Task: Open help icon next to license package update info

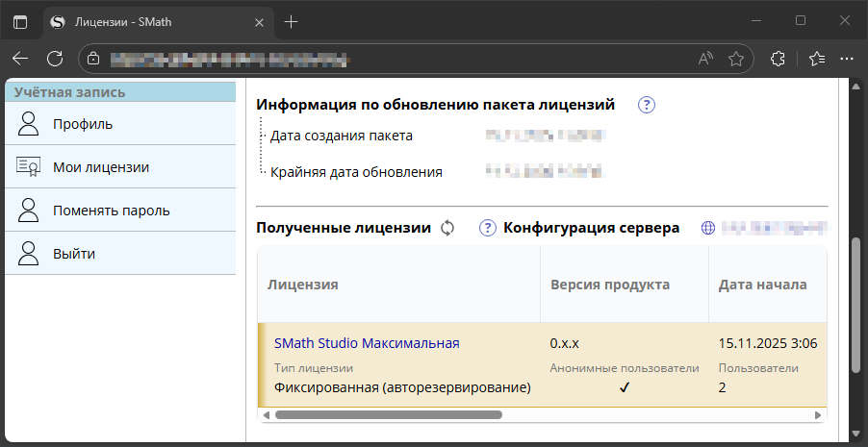Action: (x=647, y=105)
